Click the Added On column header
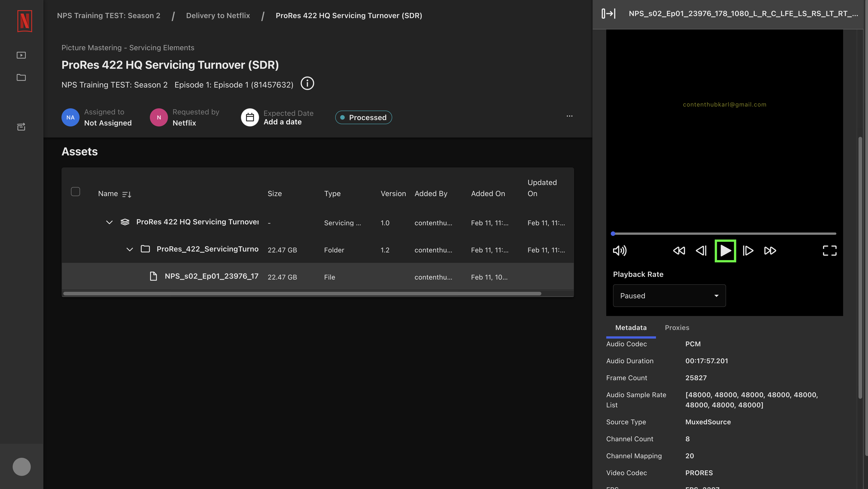 (488, 194)
